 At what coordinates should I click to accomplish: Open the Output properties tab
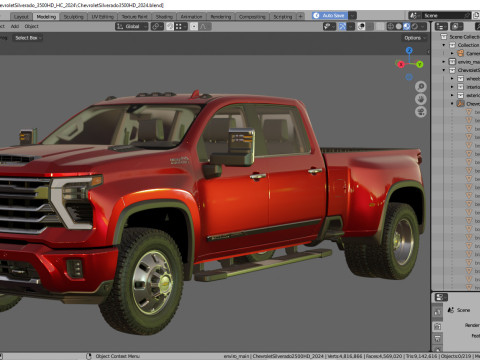438,339
